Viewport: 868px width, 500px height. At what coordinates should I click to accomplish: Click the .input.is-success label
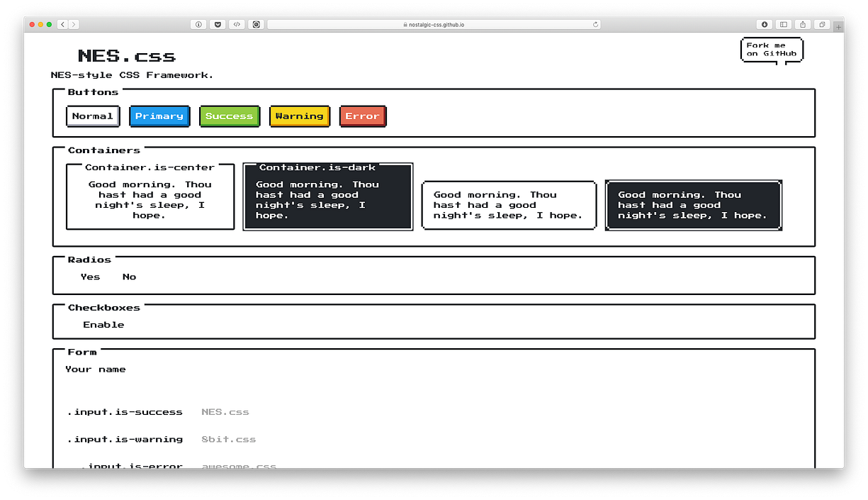[125, 412]
